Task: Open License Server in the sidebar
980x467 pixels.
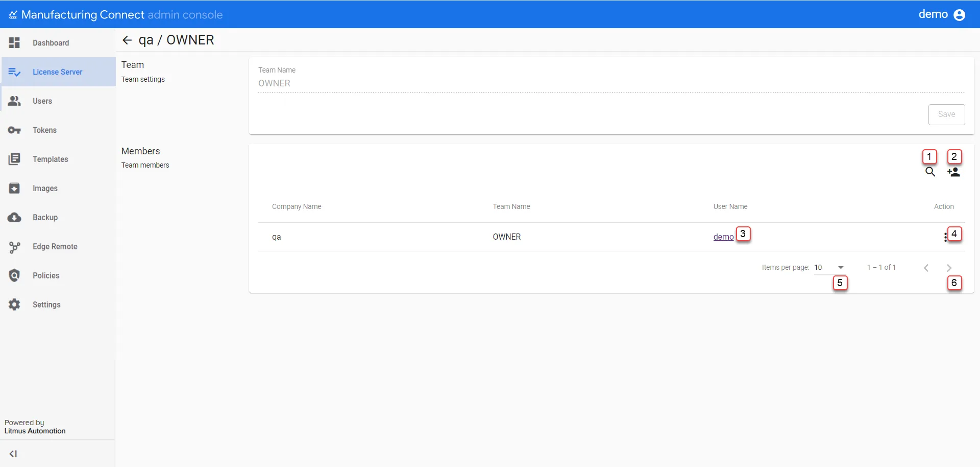Action: point(58,72)
